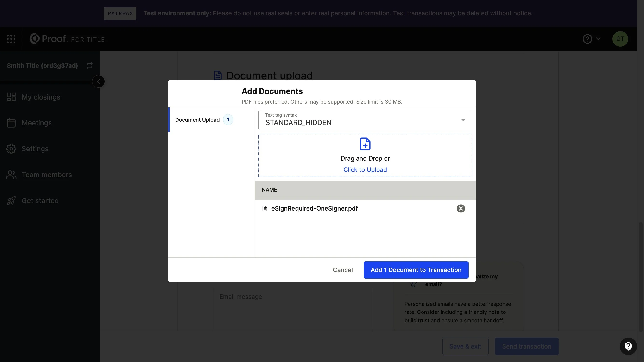Screen dimensions: 644x362
Task: Switch organization via swap icon
Action: [89, 66]
